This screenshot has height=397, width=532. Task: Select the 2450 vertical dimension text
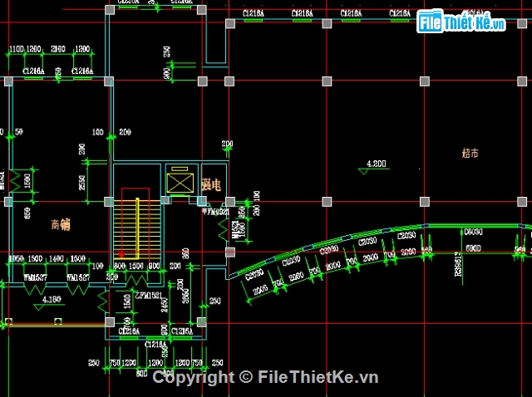[x=165, y=305]
